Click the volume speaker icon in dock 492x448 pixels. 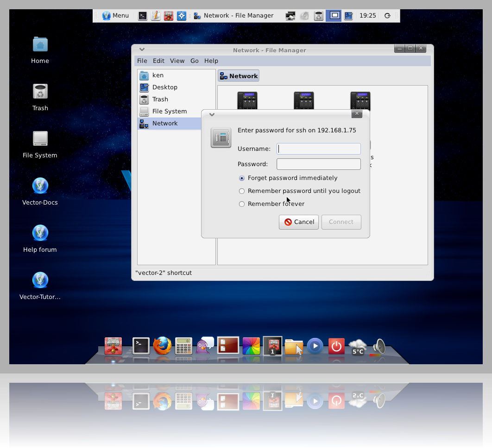tap(379, 346)
